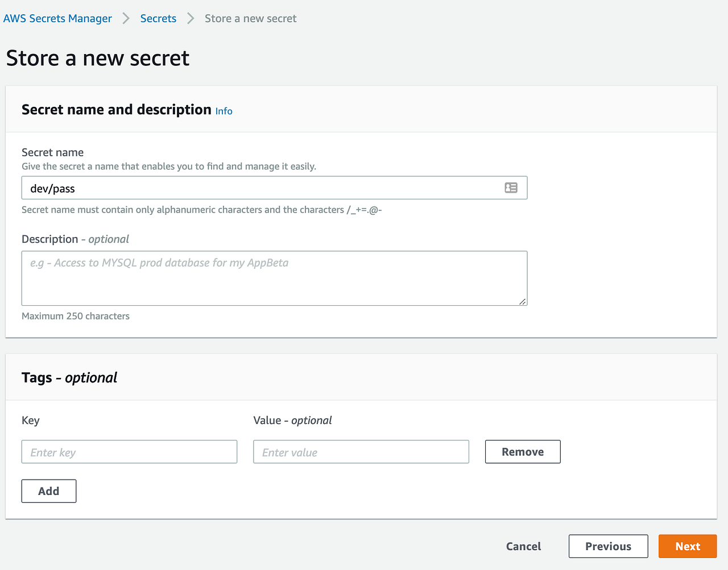The height and width of the screenshot is (570, 728).
Task: Open the Info link next to section heading
Action: [224, 111]
